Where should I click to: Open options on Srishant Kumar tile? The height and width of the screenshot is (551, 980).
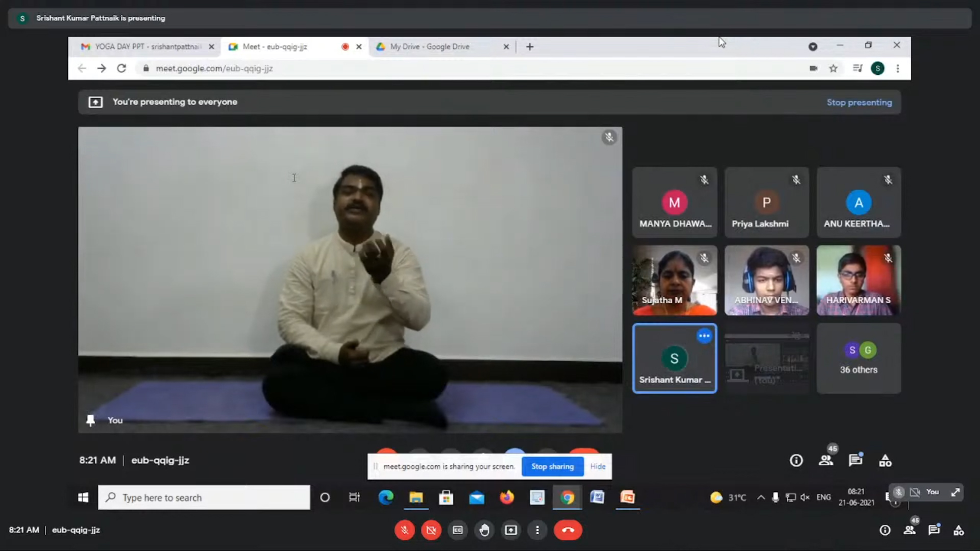(x=704, y=336)
